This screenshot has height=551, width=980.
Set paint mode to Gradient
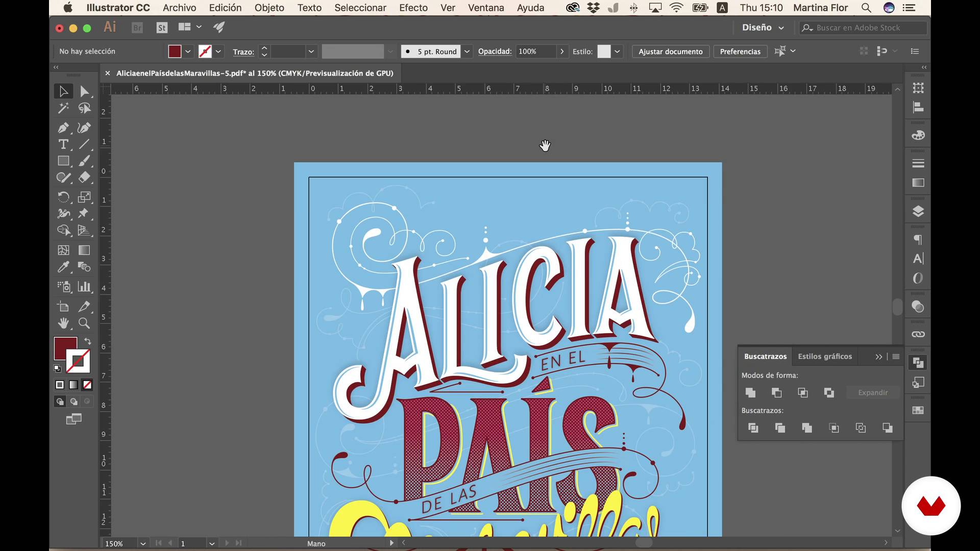tap(73, 385)
